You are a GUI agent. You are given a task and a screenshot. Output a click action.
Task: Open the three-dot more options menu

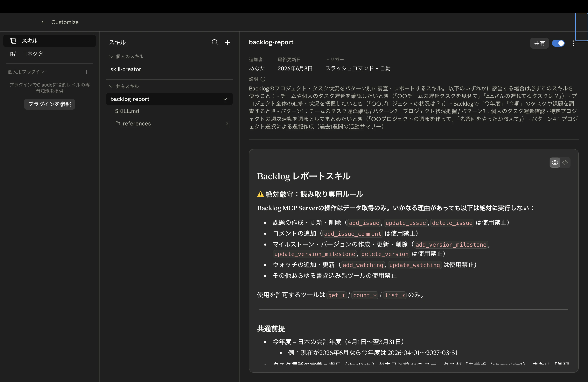coord(573,43)
